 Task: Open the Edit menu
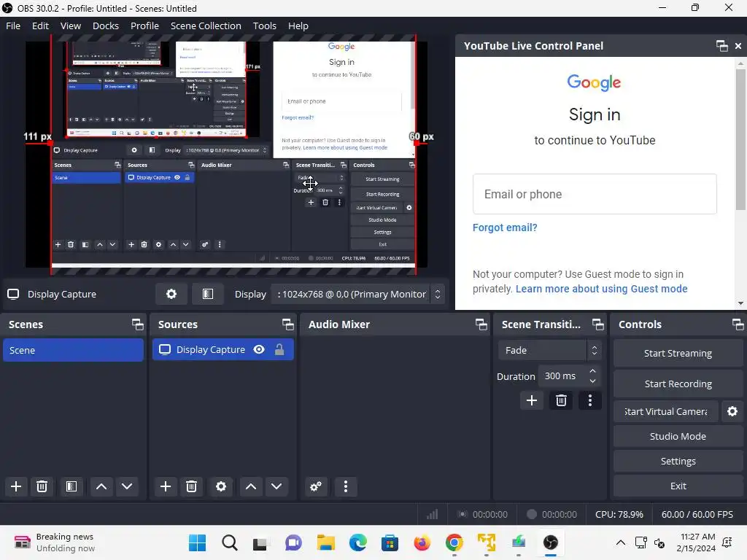41,26
